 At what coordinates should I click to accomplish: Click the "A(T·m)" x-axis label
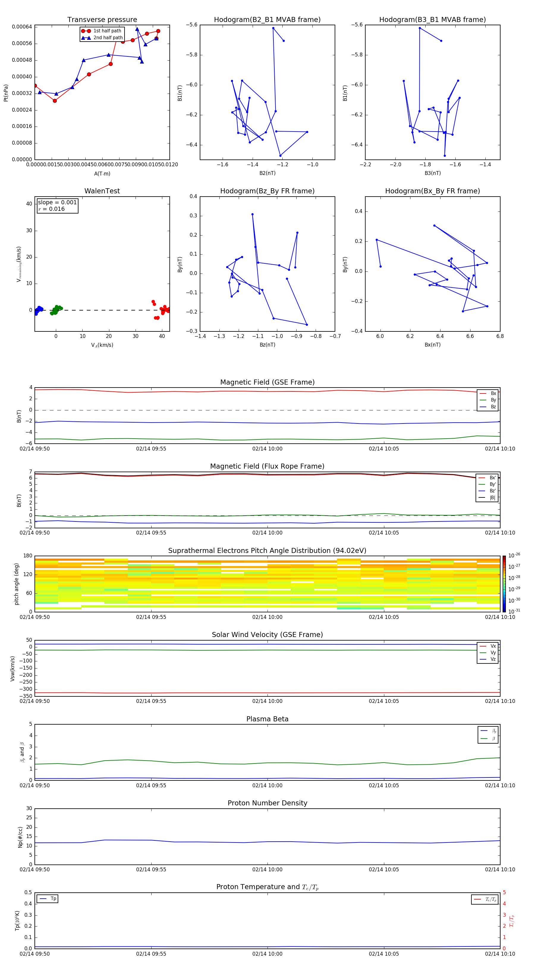[x=102, y=174]
